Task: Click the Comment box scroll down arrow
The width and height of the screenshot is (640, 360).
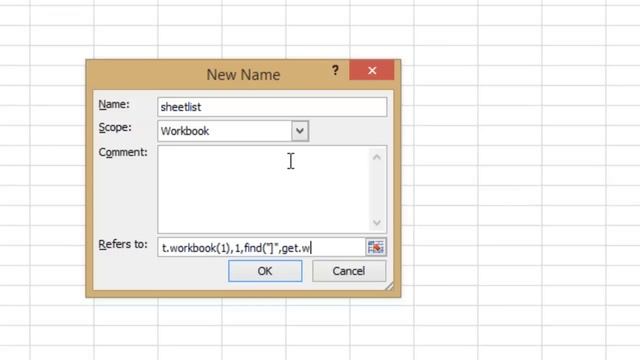Action: pyautogui.click(x=377, y=222)
